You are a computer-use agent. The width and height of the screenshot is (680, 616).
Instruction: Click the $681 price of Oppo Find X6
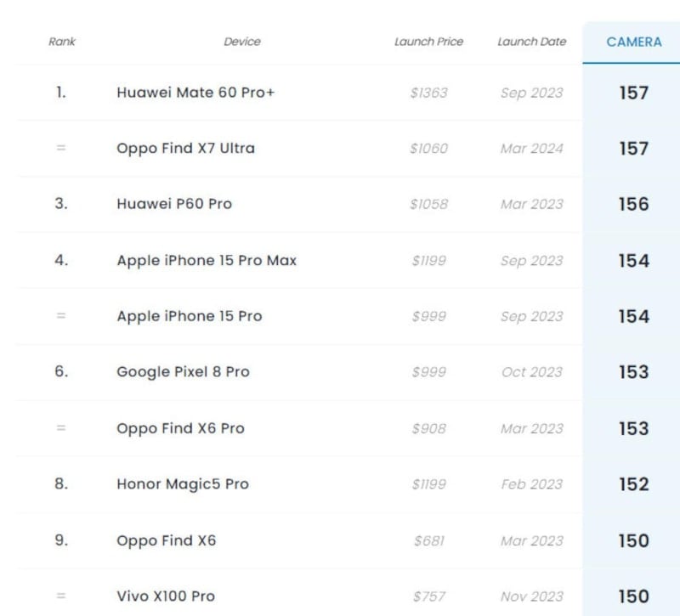(428, 540)
